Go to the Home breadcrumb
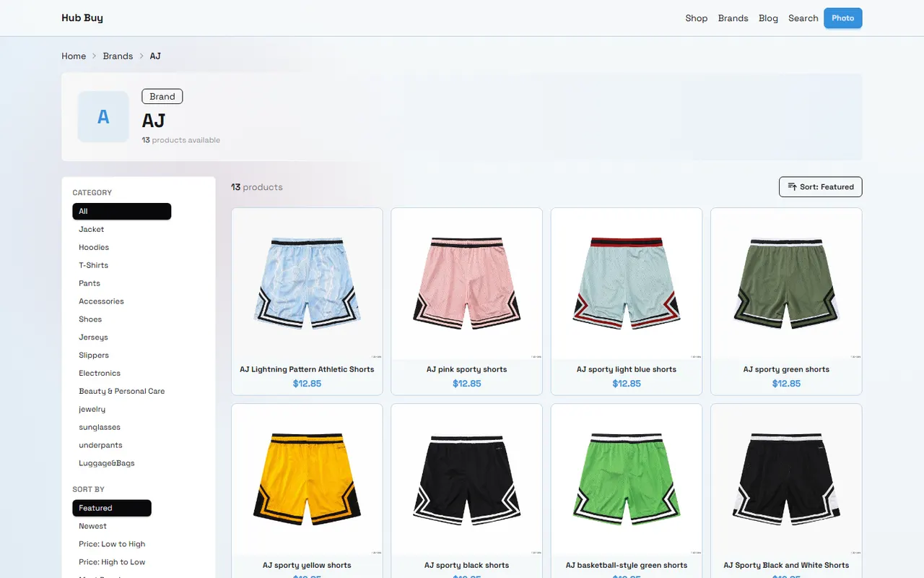The height and width of the screenshot is (578, 924). click(74, 56)
